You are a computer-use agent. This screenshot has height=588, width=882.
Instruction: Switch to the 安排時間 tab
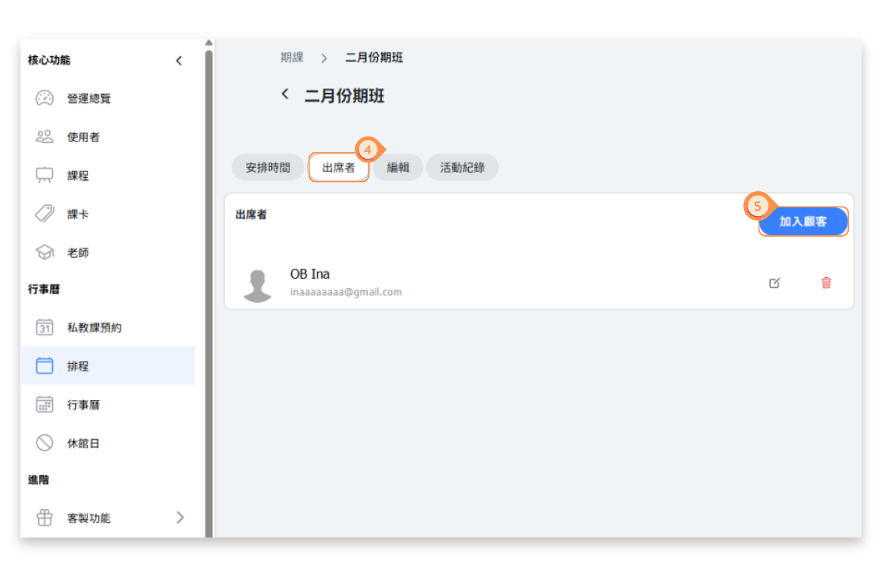[x=268, y=168]
